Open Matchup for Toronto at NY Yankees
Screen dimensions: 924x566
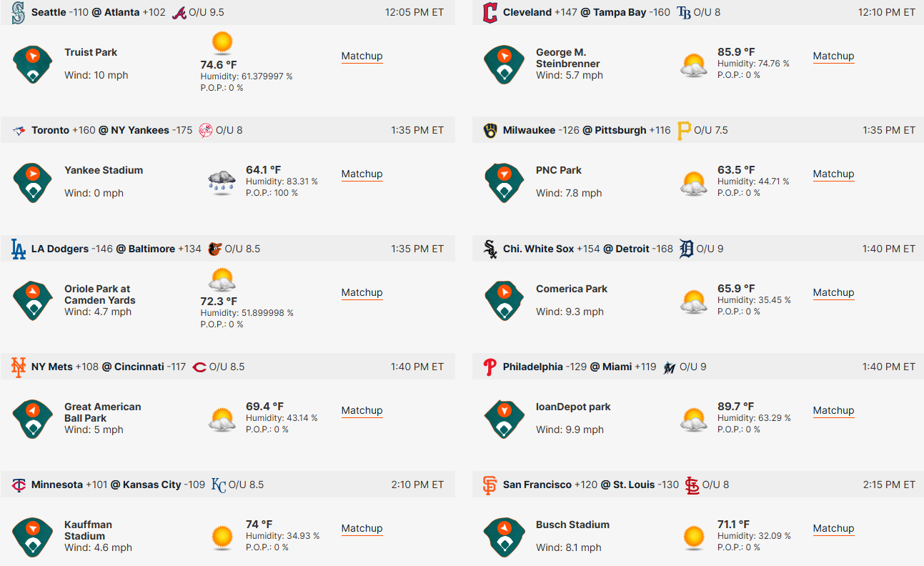(x=362, y=174)
